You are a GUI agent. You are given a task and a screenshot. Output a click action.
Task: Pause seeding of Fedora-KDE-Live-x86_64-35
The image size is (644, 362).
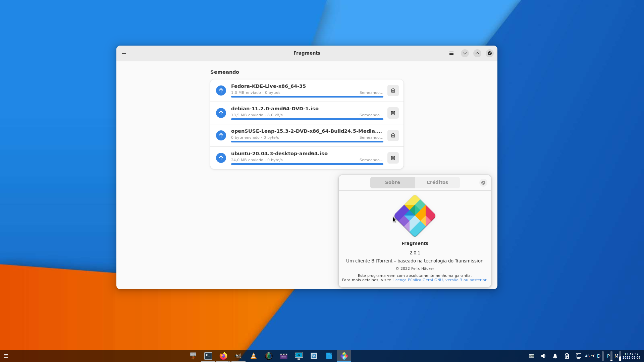(221, 90)
